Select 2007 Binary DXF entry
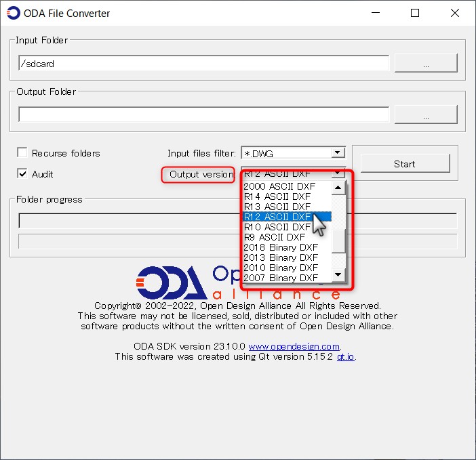Screen dimensions: 476x460 coord(287,278)
